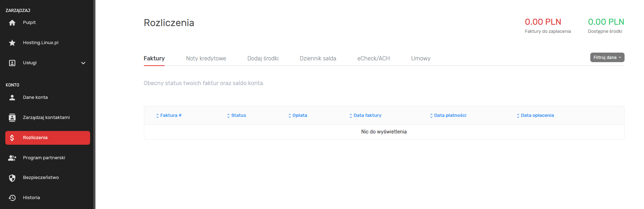Go to Pulpit in the sidebar

[48, 23]
